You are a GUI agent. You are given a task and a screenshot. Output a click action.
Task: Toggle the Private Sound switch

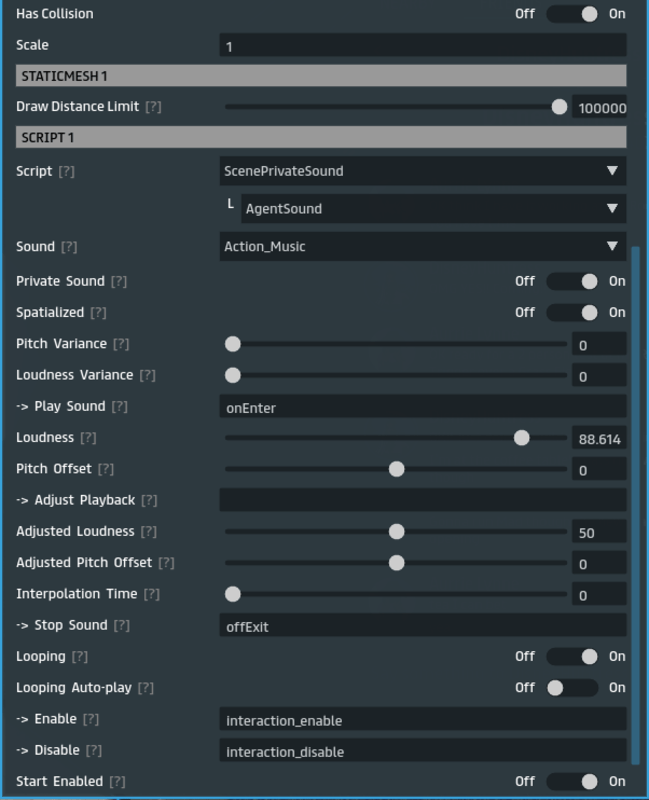point(573,281)
